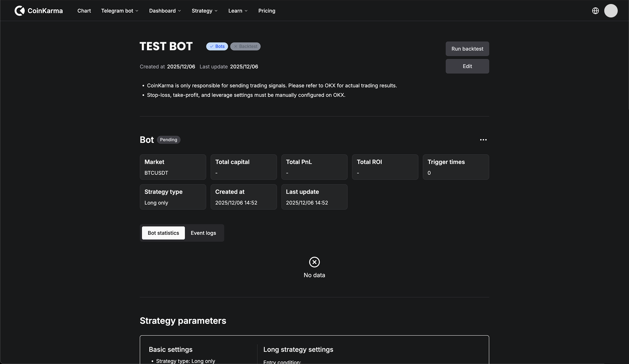Click the Bots checkmark badge

(217, 47)
